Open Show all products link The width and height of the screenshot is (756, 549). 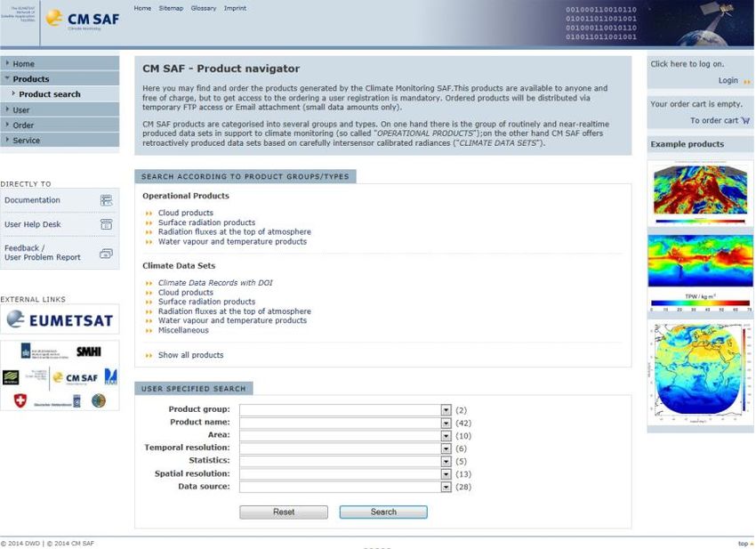point(191,355)
